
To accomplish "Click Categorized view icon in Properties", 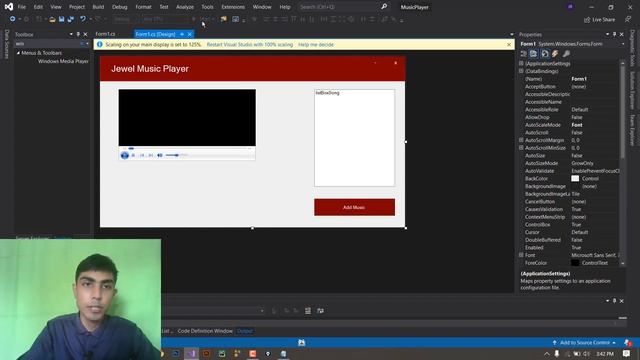I will [524, 54].
